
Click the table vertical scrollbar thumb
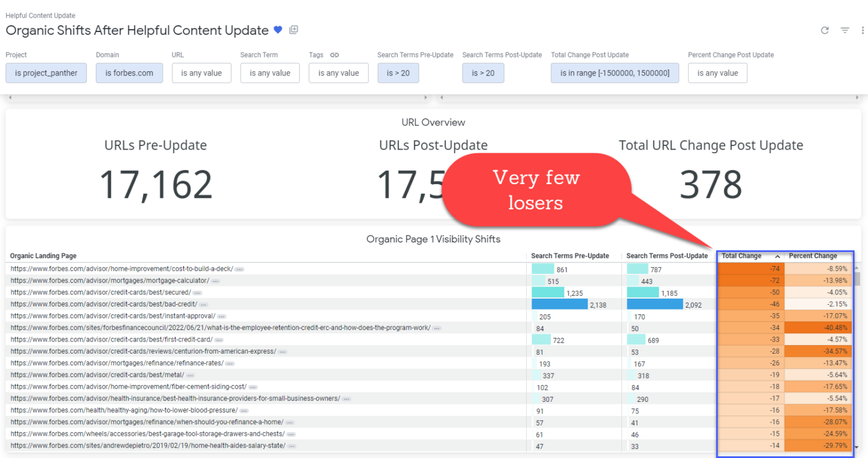[x=857, y=279]
